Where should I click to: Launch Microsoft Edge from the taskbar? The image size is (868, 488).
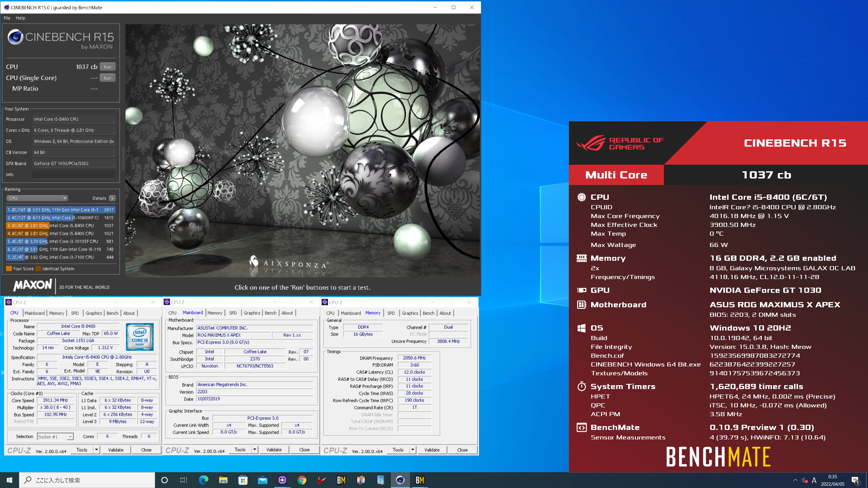pyautogui.click(x=203, y=480)
